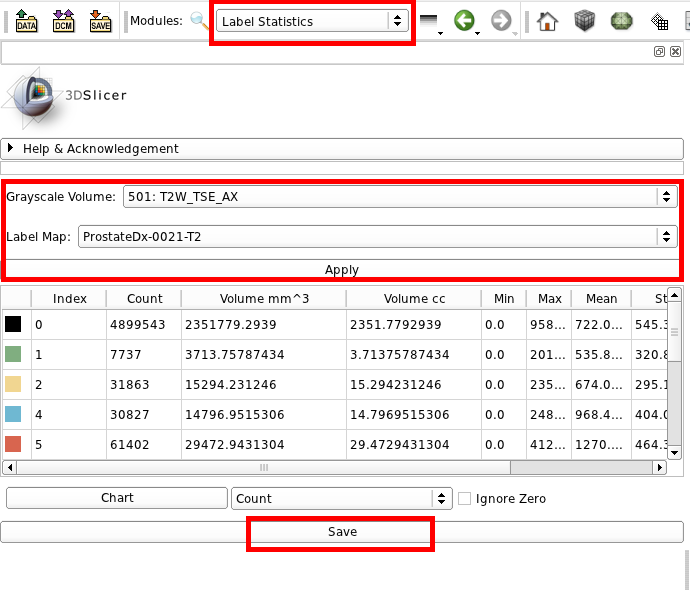Go back to previous module arrow
The width and height of the screenshot is (690, 604).
466,21
